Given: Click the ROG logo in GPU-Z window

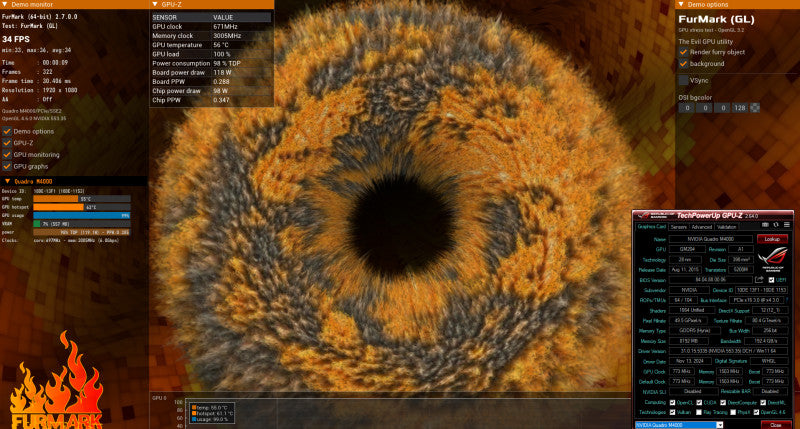Looking at the screenshot, I should (x=773, y=258).
